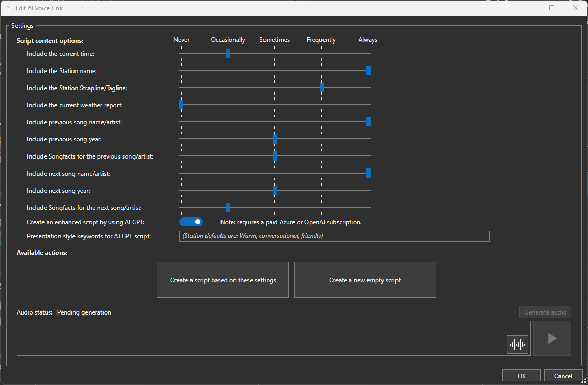Screen dimensions: 588x385
Task: Click the next song name/artist slider handle
Action: 369,173
